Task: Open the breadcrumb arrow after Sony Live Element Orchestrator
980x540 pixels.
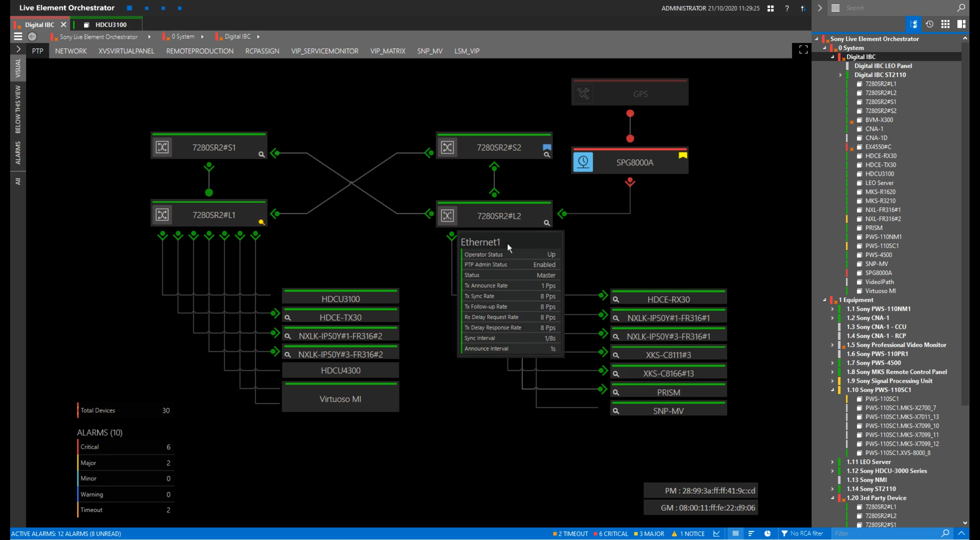Action: [x=149, y=37]
